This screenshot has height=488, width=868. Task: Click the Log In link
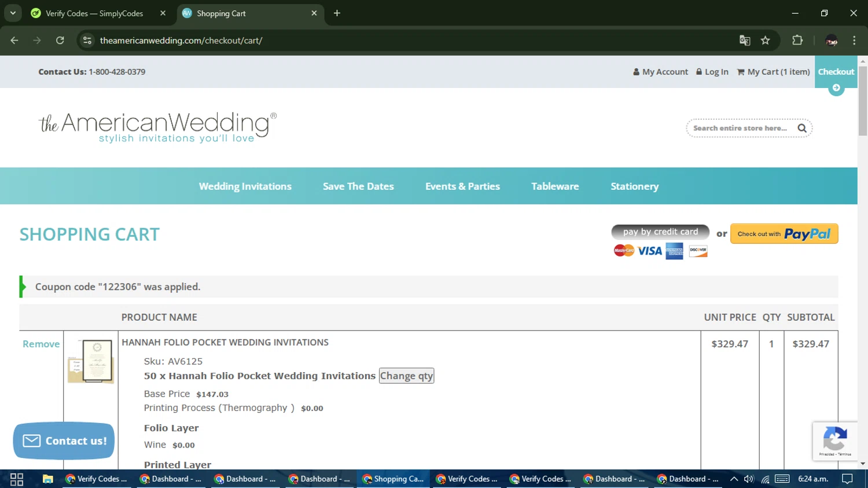[712, 72]
